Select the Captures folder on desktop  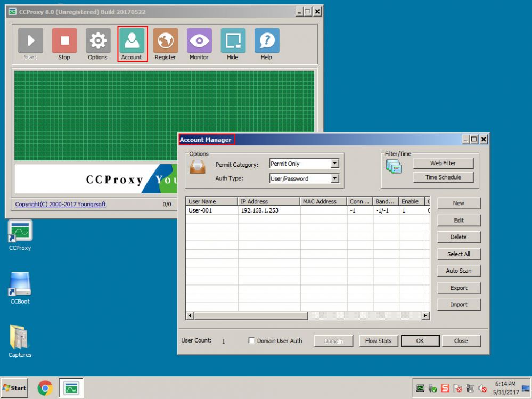click(x=20, y=341)
